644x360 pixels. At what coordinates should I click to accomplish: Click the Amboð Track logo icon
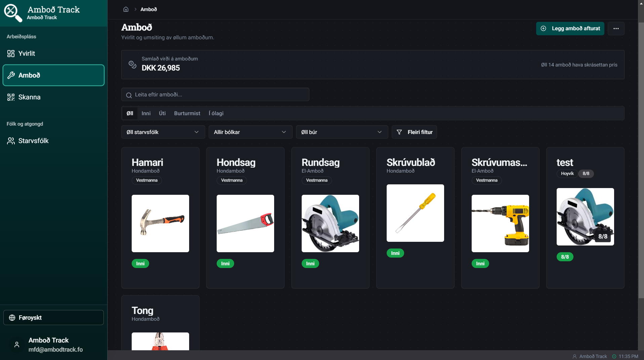[13, 13]
